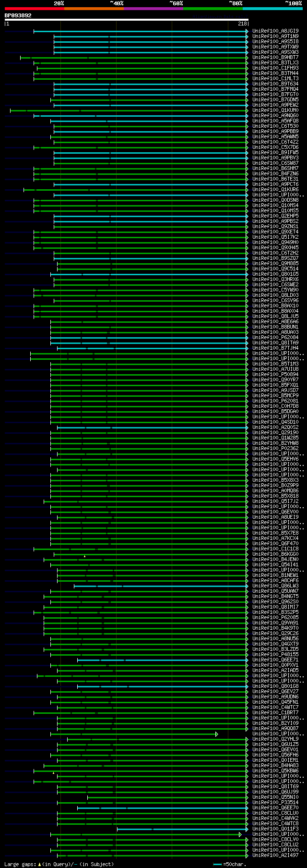307x868 pixels.
Task: Select label UniRef100_P50894
Action: (x=275, y=375)
